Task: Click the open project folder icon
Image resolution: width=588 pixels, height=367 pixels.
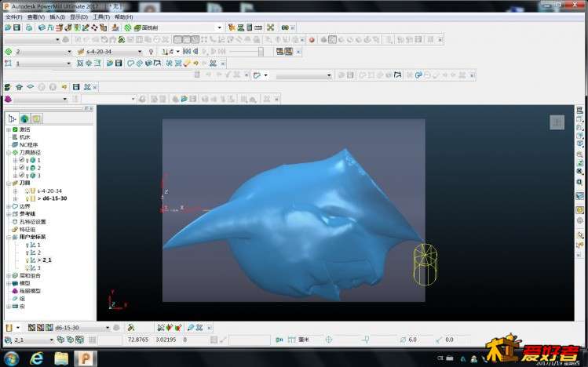Action: 8,27
